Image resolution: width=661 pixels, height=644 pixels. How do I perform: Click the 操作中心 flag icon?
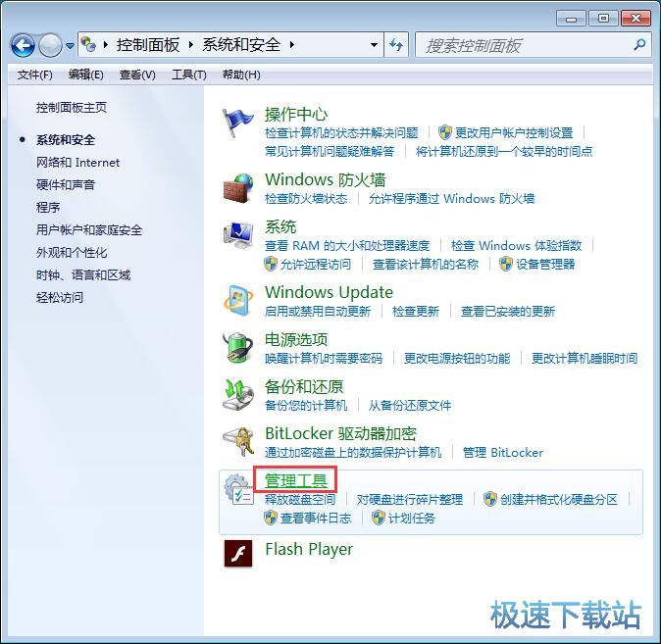coord(237,123)
